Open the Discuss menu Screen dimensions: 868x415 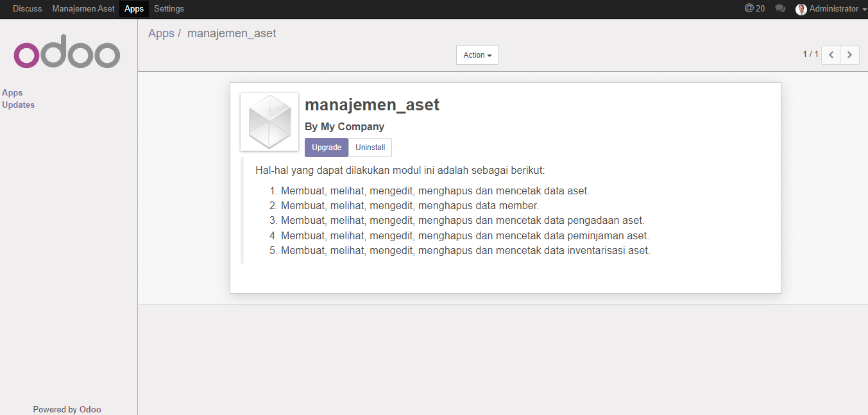tap(27, 9)
